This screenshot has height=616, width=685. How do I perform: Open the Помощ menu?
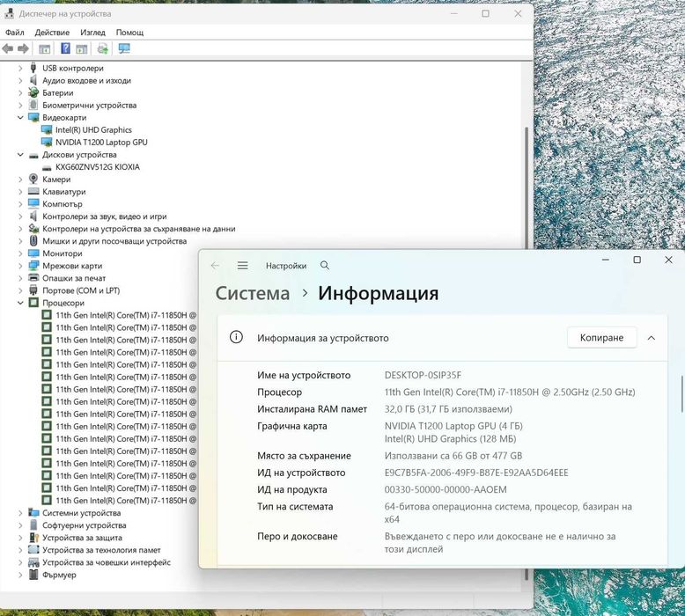pyautogui.click(x=129, y=33)
